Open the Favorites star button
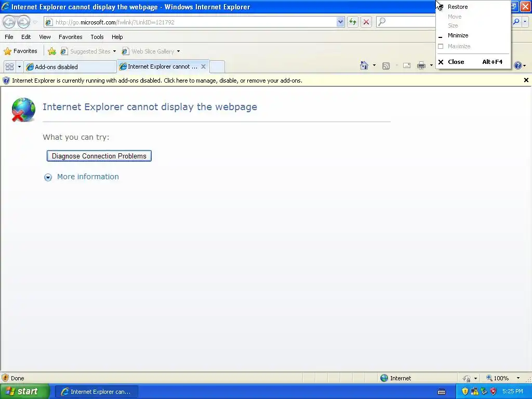The image size is (532, 399). (20, 51)
